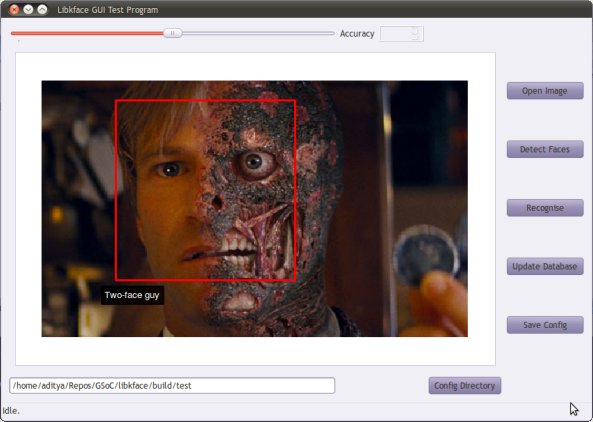The height and width of the screenshot is (422, 593).
Task: Start face recognition with Recognise
Action: pos(545,208)
